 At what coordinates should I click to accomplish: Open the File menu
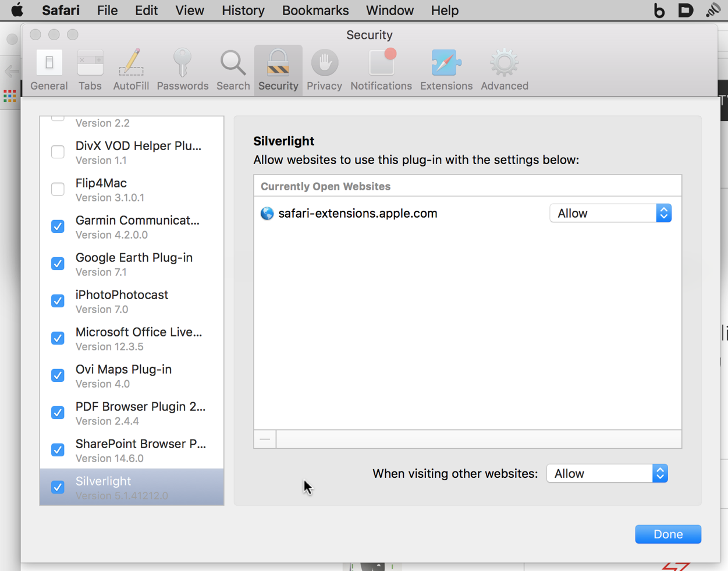pos(107,10)
